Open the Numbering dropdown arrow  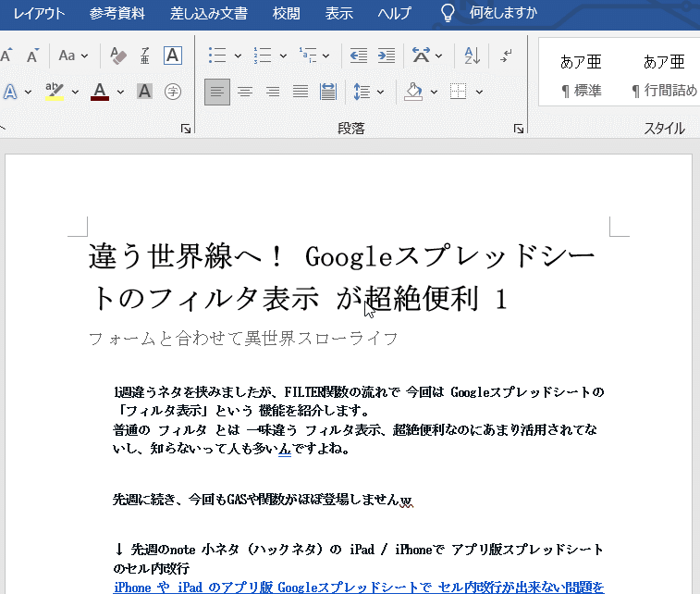click(x=283, y=56)
